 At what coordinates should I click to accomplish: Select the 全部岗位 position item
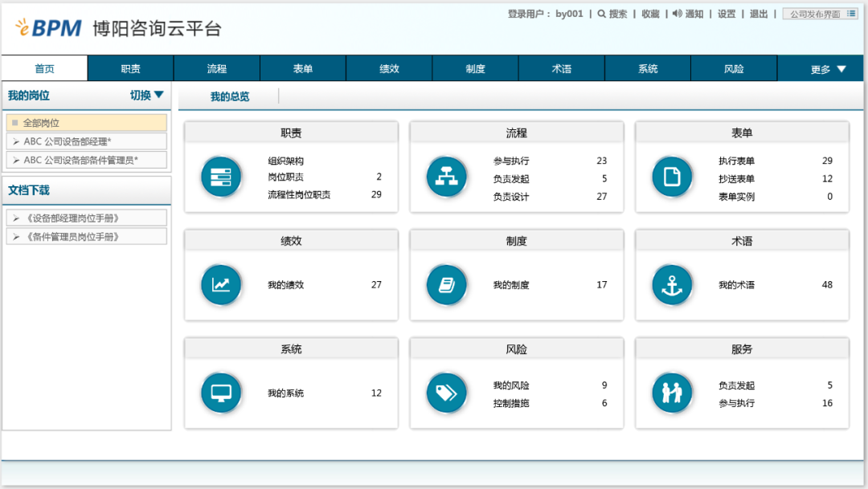point(87,123)
